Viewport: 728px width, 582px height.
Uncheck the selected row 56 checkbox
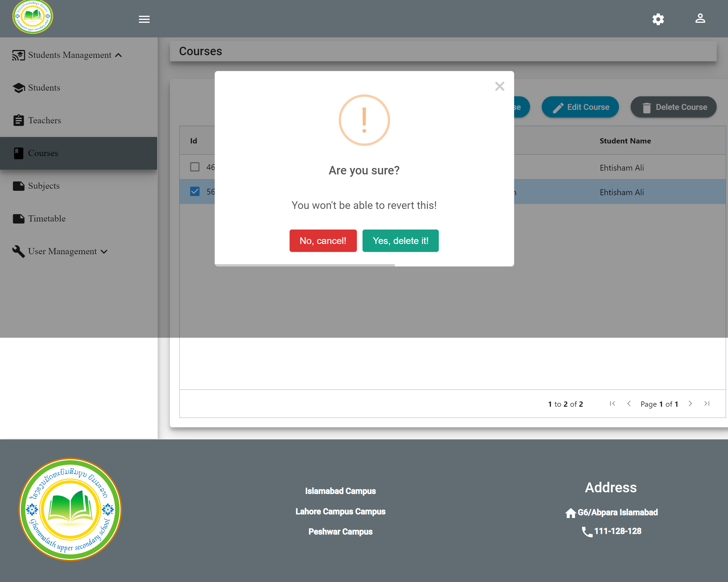[x=195, y=192]
